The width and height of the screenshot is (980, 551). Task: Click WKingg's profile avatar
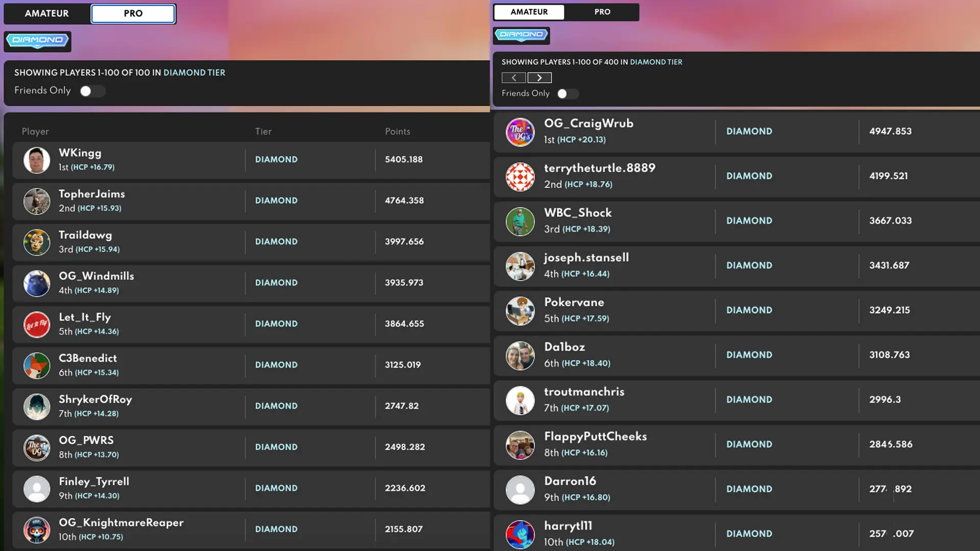click(x=37, y=160)
